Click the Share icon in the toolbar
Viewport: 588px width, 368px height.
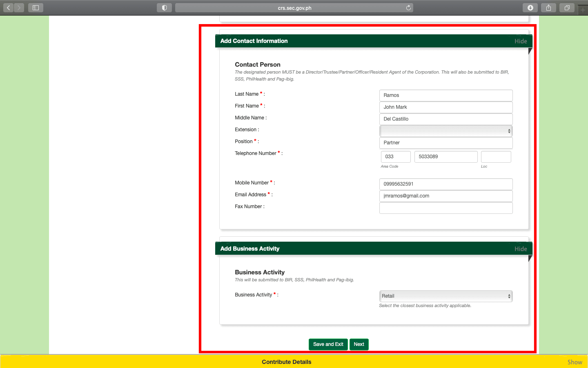548,8
